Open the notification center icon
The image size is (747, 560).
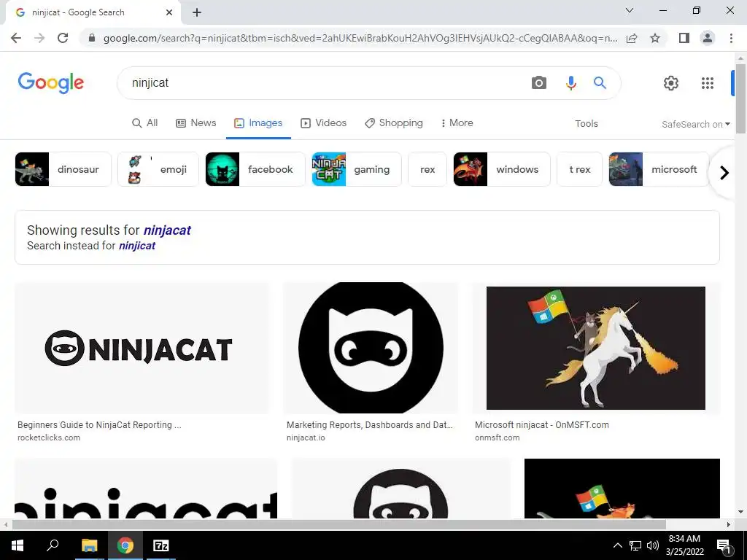[x=724, y=545]
